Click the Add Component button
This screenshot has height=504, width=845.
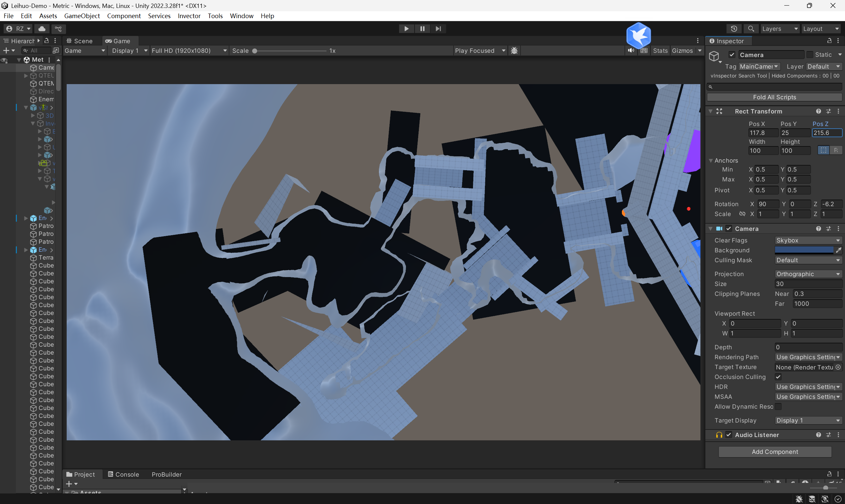pyautogui.click(x=775, y=452)
